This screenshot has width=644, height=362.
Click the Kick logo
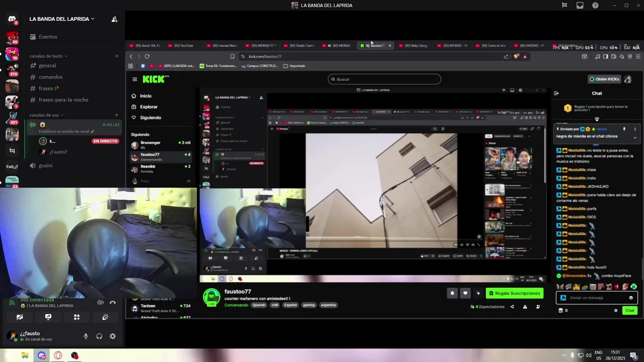[x=155, y=79]
